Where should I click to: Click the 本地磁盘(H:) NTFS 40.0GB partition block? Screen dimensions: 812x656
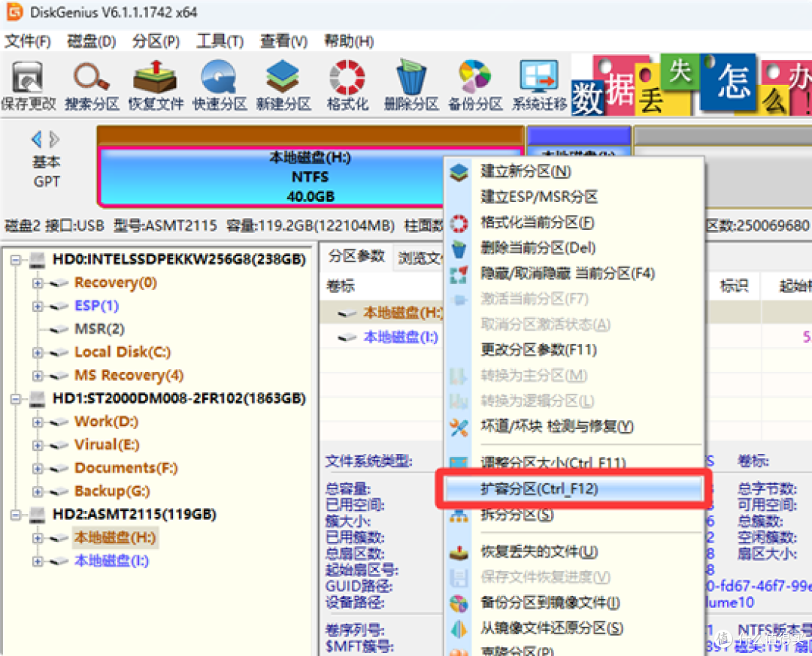click(311, 177)
